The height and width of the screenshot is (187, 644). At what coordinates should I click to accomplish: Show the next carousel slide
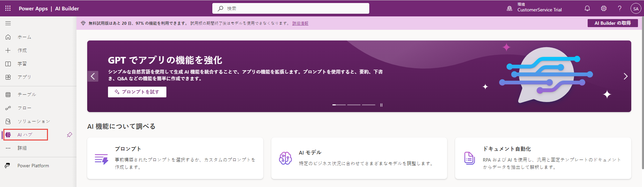click(x=626, y=76)
